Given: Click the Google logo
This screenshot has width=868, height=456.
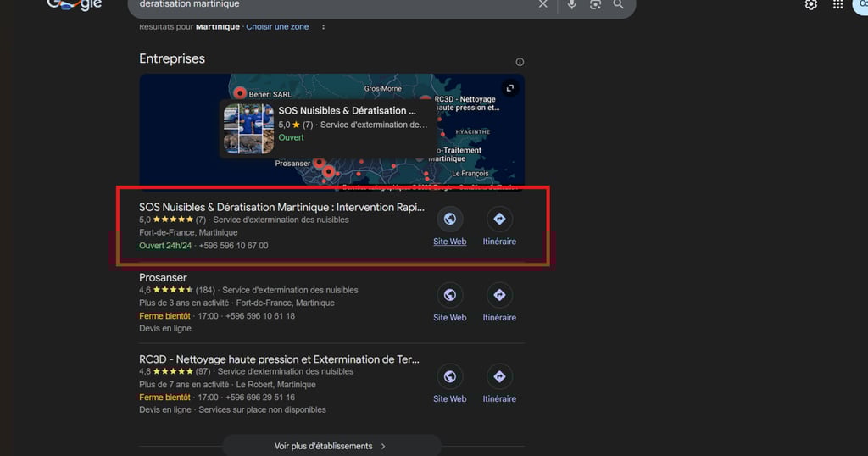Looking at the screenshot, I should coord(75,5).
